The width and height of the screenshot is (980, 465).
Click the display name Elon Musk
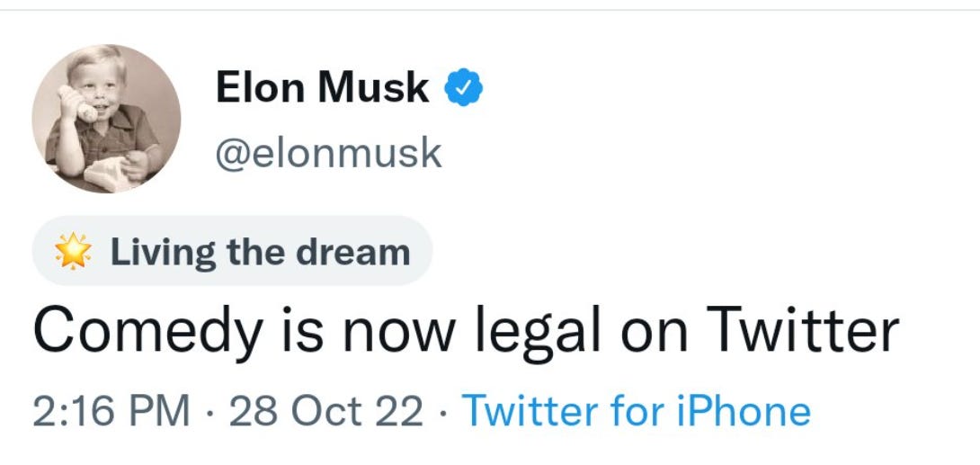[x=322, y=87]
